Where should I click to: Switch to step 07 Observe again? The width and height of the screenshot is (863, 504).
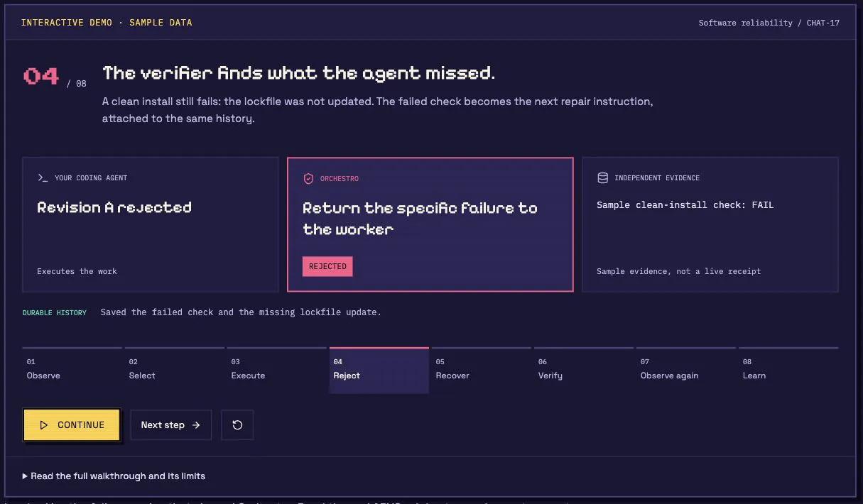(686, 370)
